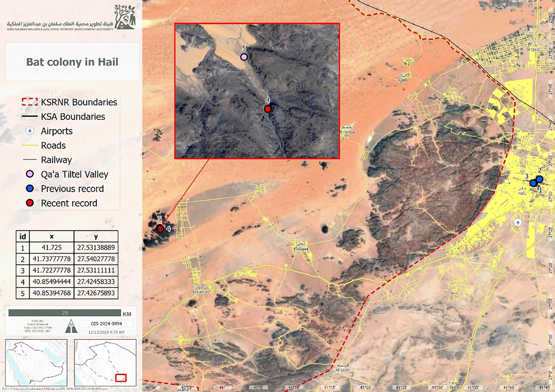Screen dimensions: 555x392
Task: Click the KSRNR Boundaries dashed legend symbol
Action: point(30,102)
